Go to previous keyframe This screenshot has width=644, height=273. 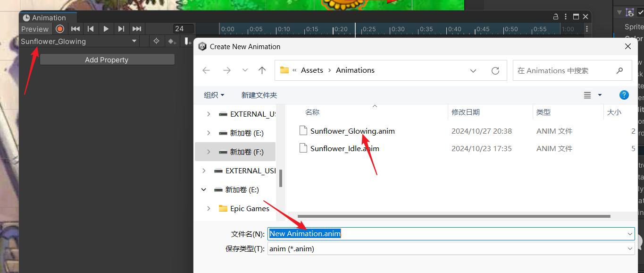91,29
